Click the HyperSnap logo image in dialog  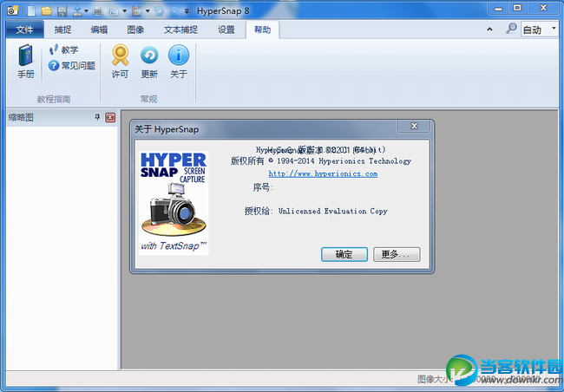coord(174,203)
